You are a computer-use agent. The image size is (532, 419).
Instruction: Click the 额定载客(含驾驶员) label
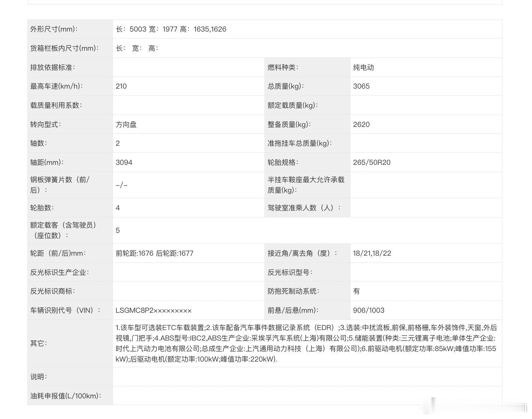click(x=63, y=231)
